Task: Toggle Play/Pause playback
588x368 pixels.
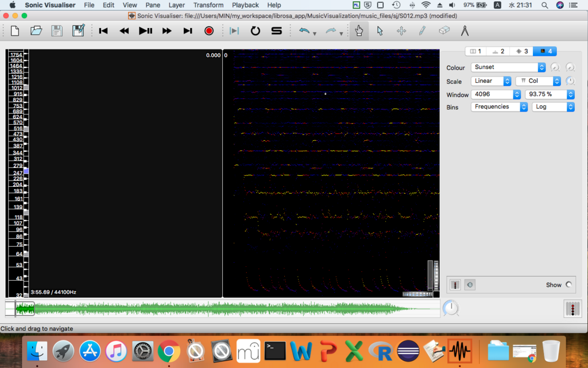Action: (145, 31)
